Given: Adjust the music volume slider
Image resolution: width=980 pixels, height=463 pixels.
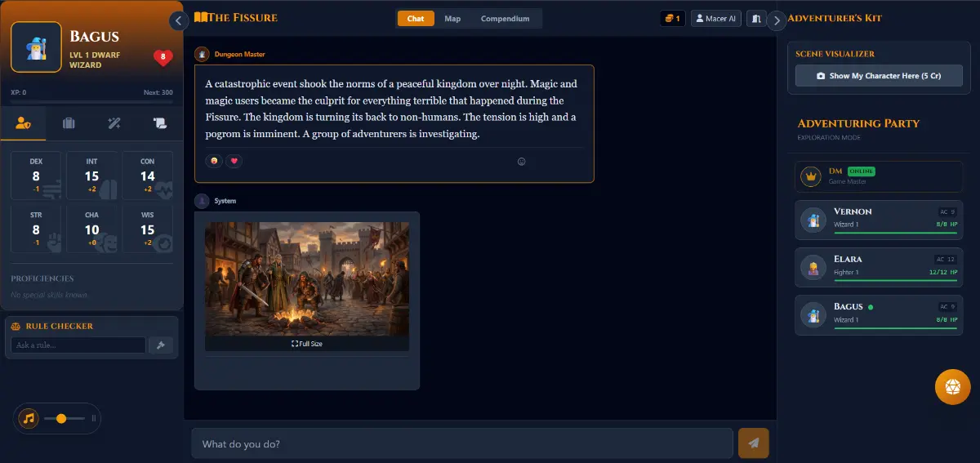Looking at the screenshot, I should point(65,418).
